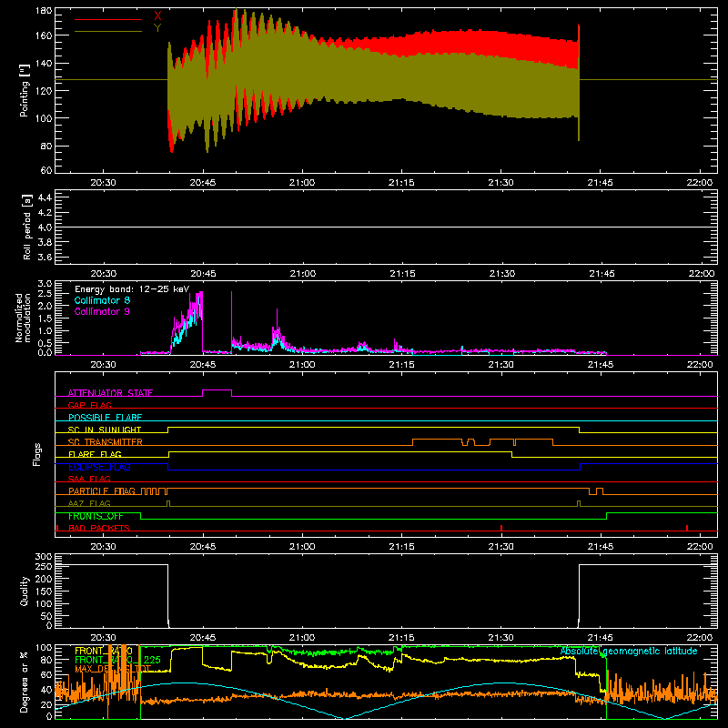Image resolution: width=728 pixels, height=728 pixels.
Task: Click the 'Collimator 9' legend entry
Action: pos(102,311)
